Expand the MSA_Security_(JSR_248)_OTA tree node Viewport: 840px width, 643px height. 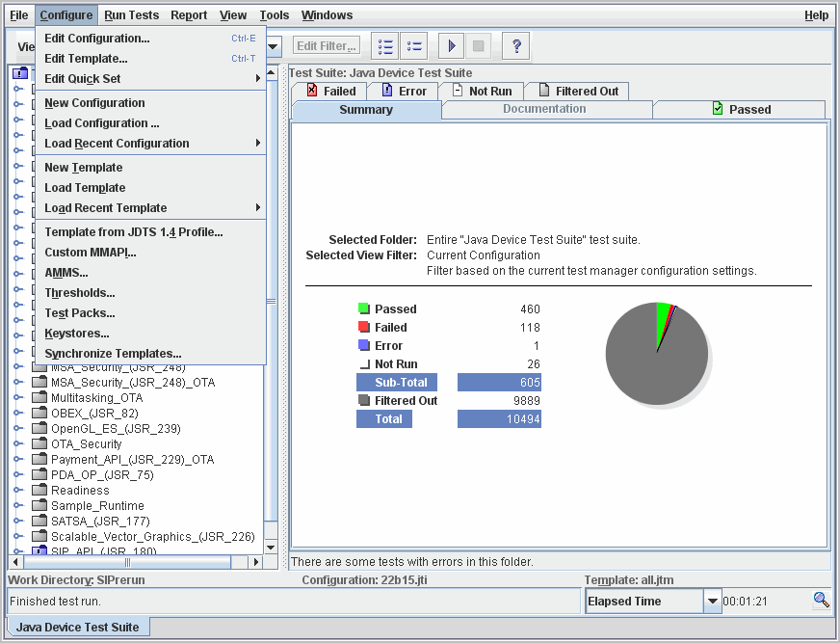pyautogui.click(x=18, y=383)
